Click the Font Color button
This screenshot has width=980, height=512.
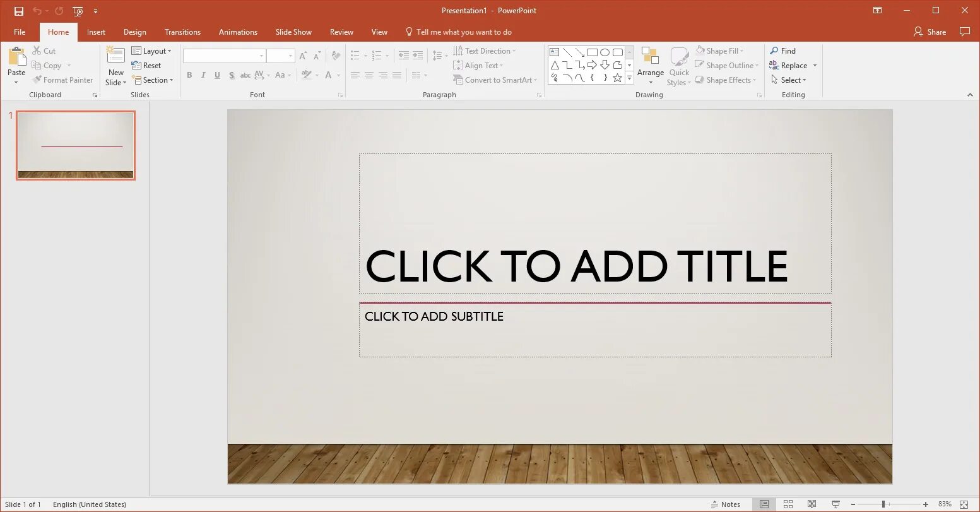coord(328,75)
